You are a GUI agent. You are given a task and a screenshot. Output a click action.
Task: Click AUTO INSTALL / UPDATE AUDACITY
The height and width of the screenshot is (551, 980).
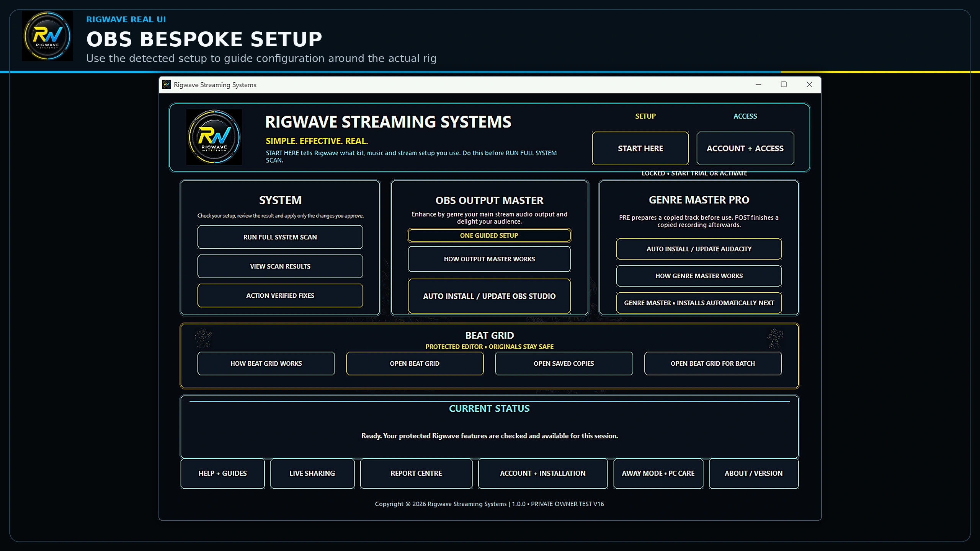699,249
